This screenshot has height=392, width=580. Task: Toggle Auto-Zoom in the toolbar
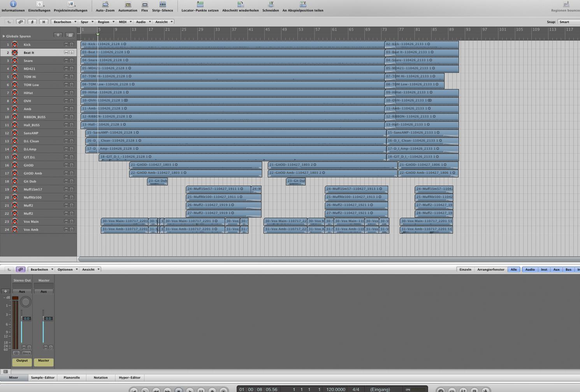105,4
